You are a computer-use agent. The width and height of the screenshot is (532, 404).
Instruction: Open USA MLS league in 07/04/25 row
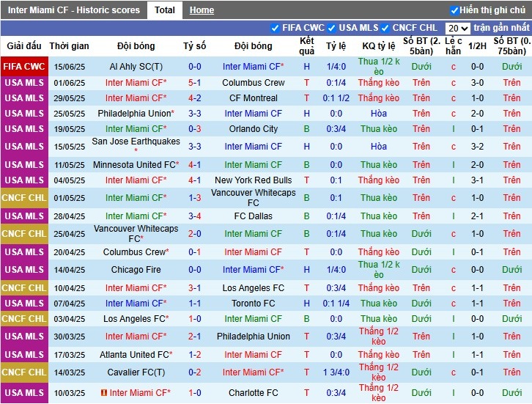point(24,304)
